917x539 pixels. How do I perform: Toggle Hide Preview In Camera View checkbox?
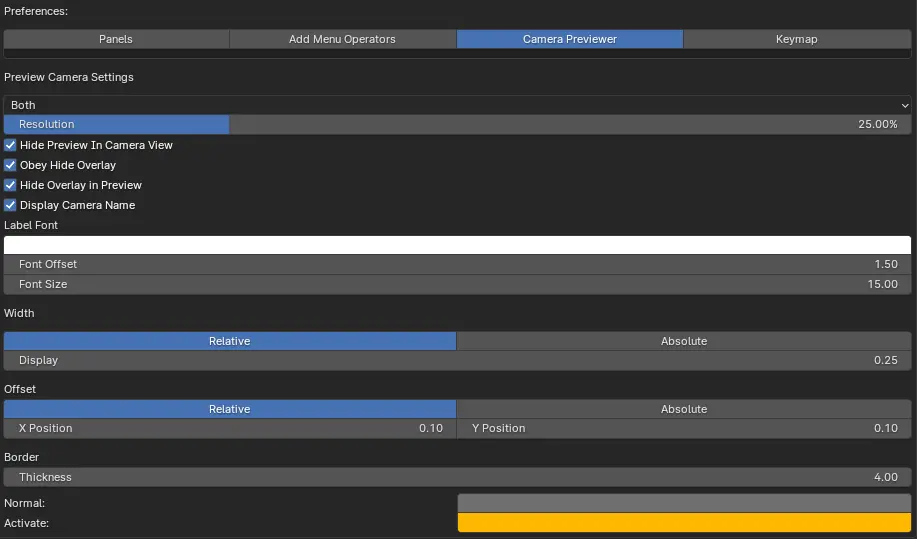point(11,145)
